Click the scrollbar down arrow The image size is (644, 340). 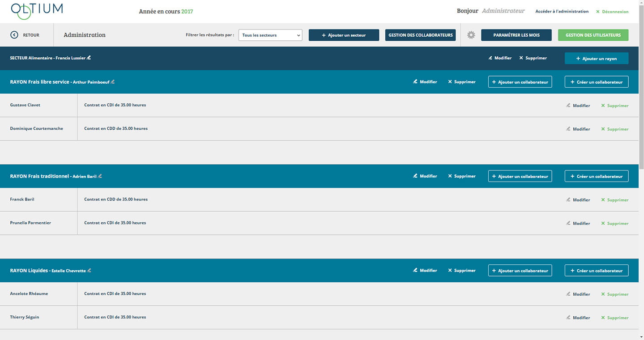point(640,336)
